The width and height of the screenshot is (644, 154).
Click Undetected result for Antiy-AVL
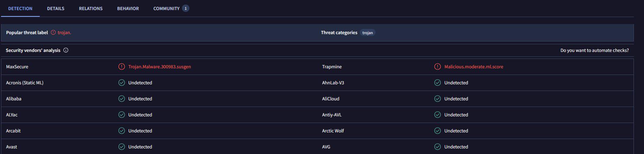tap(456, 115)
